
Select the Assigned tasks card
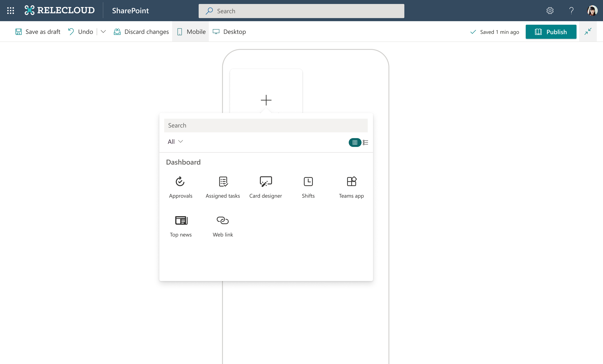click(223, 187)
